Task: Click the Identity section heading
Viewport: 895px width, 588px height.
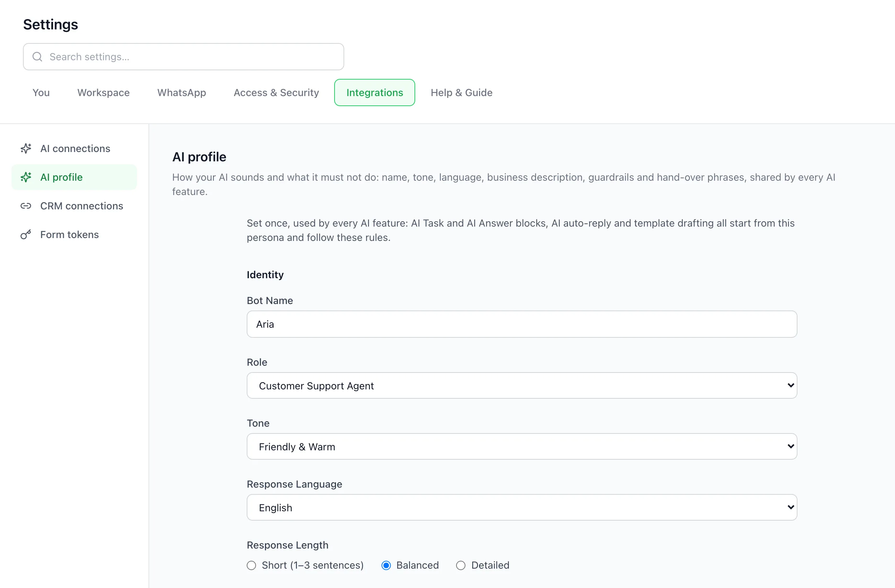Action: (265, 275)
